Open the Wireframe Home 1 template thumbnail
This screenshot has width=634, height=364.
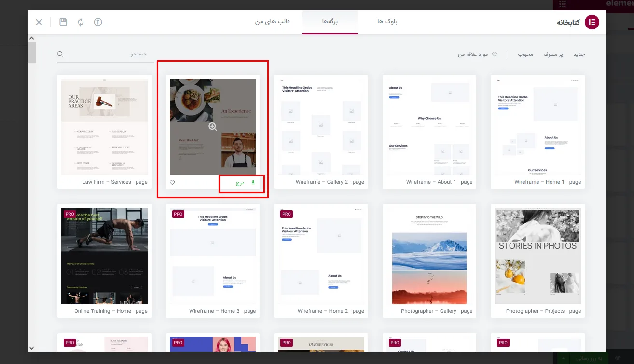tap(538, 127)
